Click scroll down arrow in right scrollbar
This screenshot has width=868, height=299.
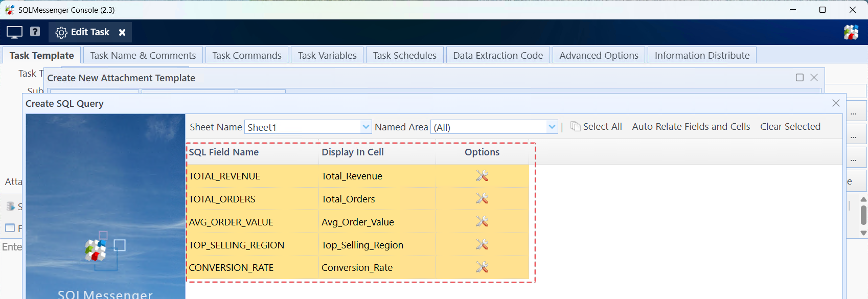(x=863, y=233)
